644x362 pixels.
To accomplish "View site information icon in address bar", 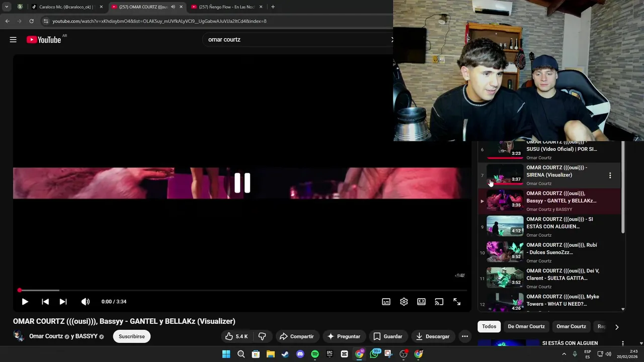I will point(46,21).
